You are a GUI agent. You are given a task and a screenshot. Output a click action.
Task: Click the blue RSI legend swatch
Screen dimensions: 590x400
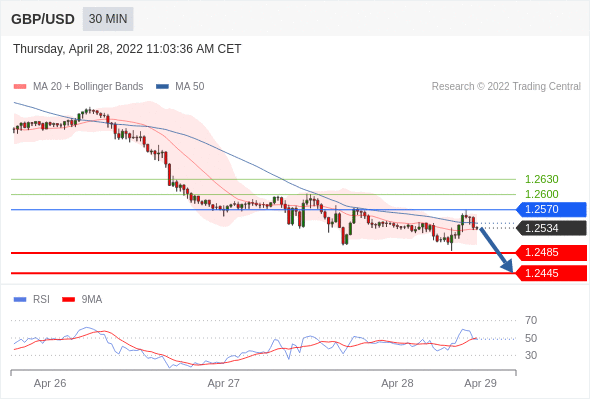20,300
